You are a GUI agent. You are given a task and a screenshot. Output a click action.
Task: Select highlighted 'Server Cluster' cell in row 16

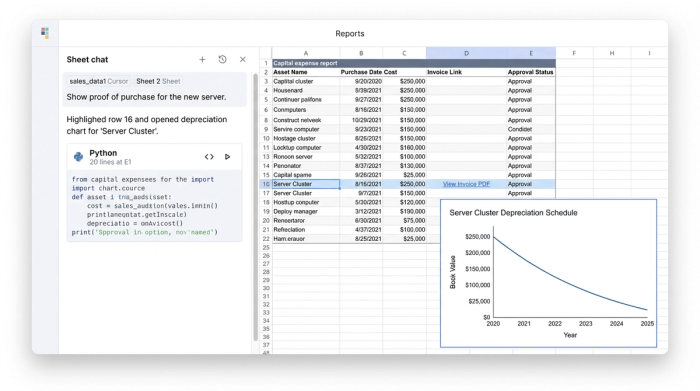point(306,184)
